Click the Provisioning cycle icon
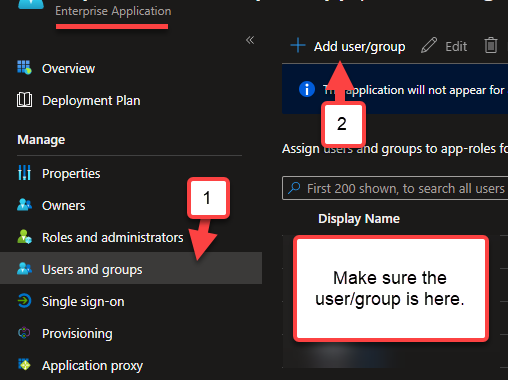This screenshot has height=380, width=508. pos(24,333)
